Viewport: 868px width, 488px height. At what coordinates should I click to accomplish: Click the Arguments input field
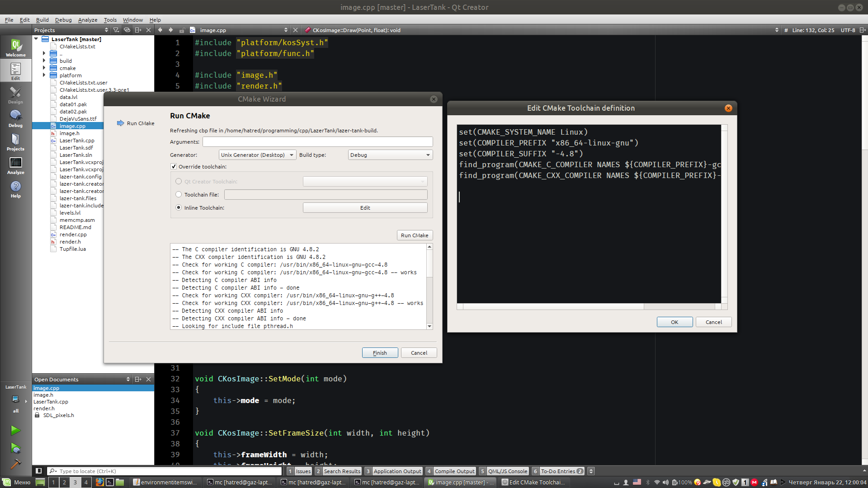tap(318, 142)
